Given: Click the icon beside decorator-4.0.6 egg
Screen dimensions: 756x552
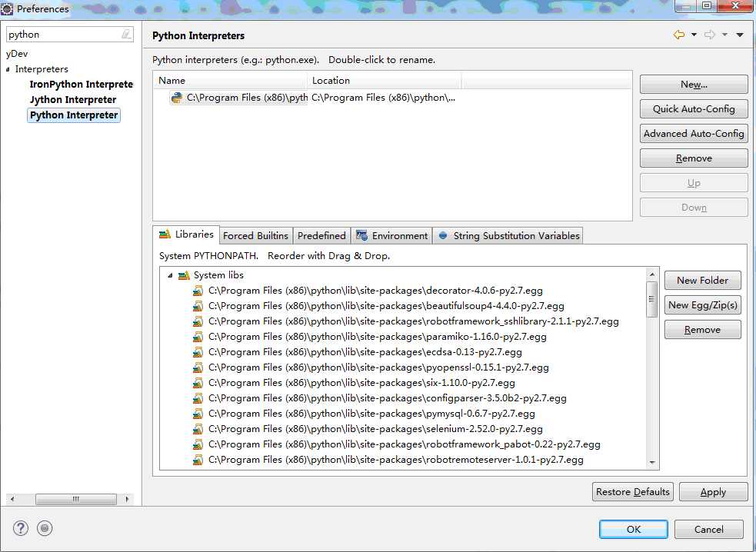Looking at the screenshot, I should 198,291.
